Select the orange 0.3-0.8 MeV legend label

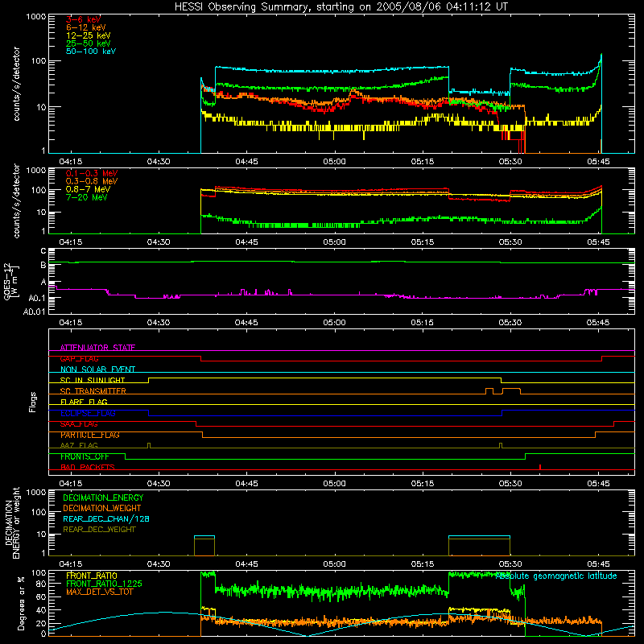(92, 181)
